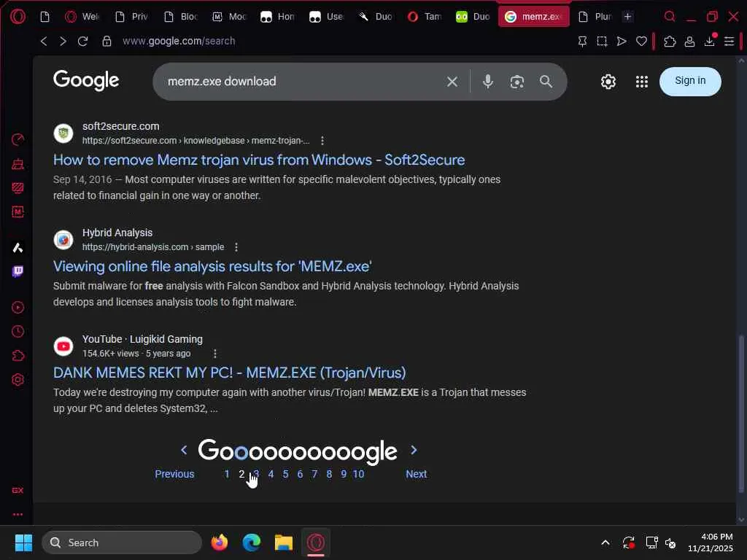The height and width of the screenshot is (560, 747).
Task: Go forward in browser history
Action: click(63, 41)
